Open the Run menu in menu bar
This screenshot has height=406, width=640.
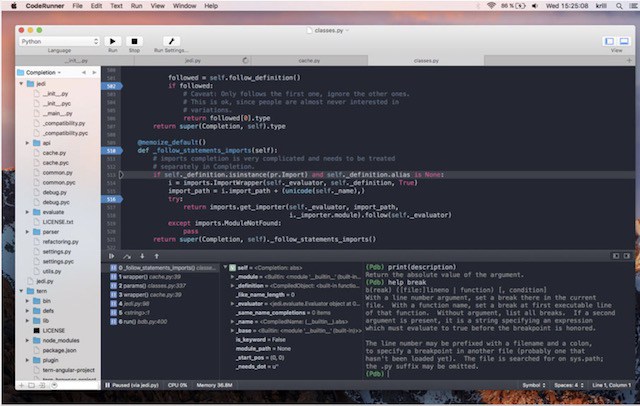coord(142,6)
